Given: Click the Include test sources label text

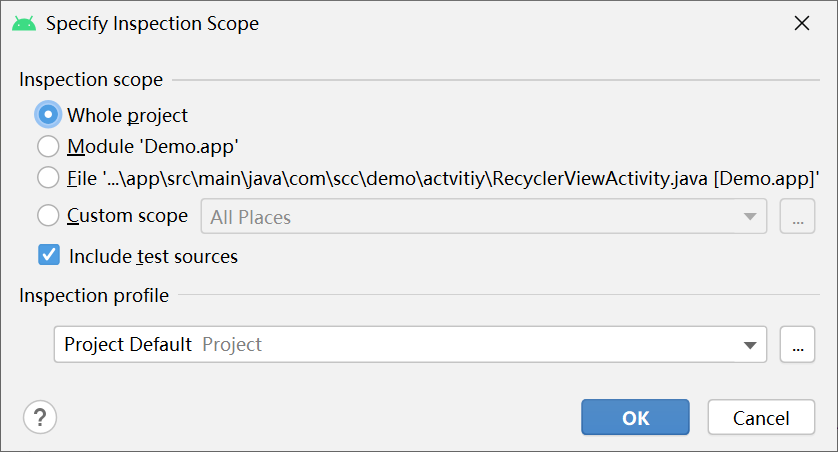Looking at the screenshot, I should point(153,256).
